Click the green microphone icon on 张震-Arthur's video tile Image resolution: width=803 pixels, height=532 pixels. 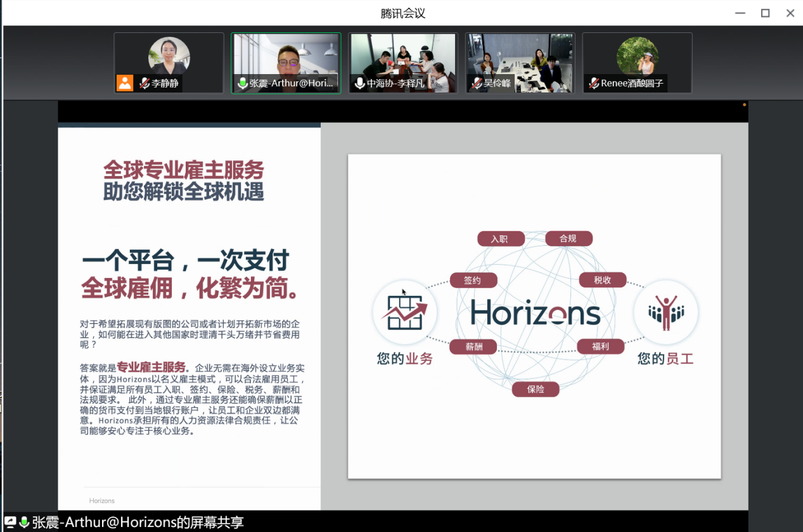click(x=242, y=83)
